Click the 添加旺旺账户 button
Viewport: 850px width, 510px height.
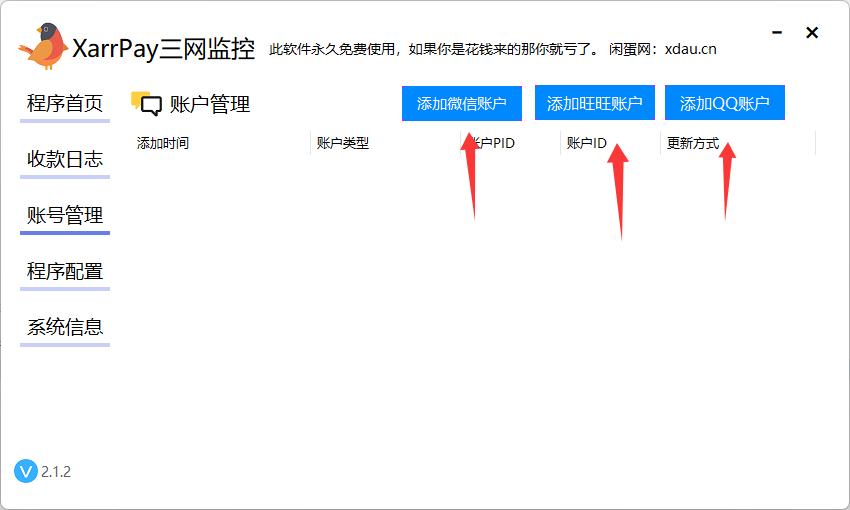pyautogui.click(x=595, y=103)
